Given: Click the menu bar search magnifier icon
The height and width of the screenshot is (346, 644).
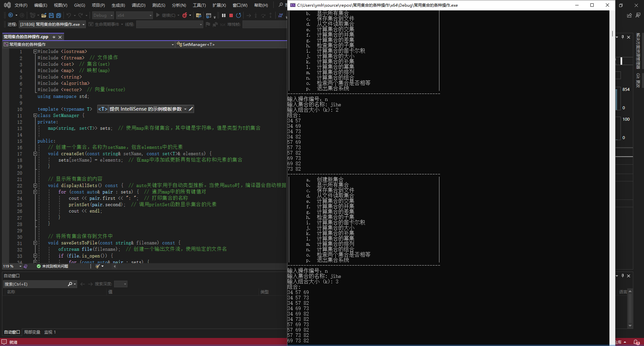Looking at the screenshot, I should pos(281,5).
